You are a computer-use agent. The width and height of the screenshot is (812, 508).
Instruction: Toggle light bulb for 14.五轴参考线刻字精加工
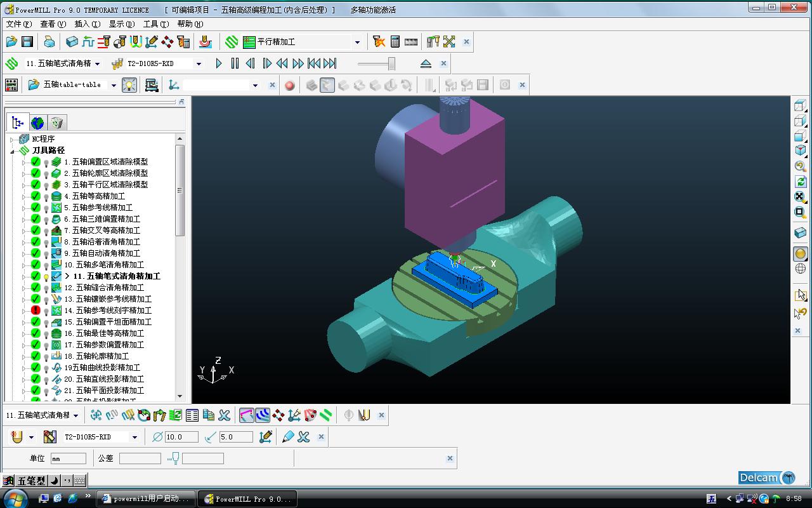pyautogui.click(x=46, y=311)
